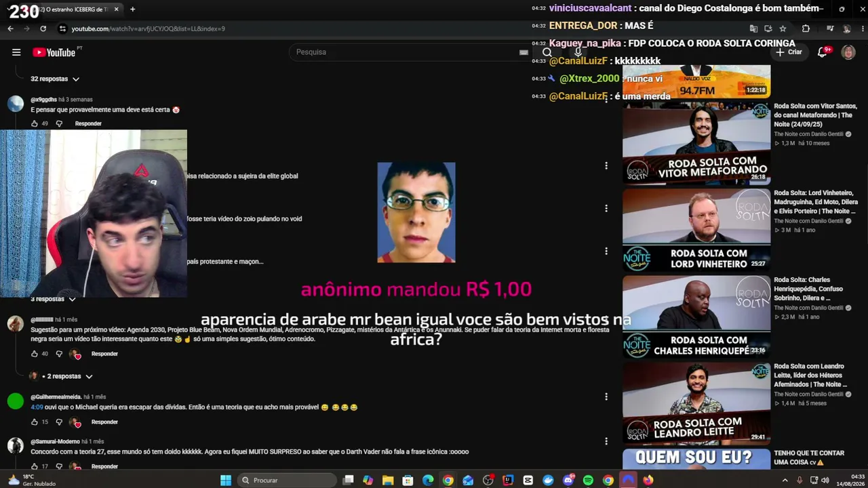This screenshot has height=488, width=868.
Task: Open the QUEM SOU EU? video thumbnail
Action: [696, 459]
